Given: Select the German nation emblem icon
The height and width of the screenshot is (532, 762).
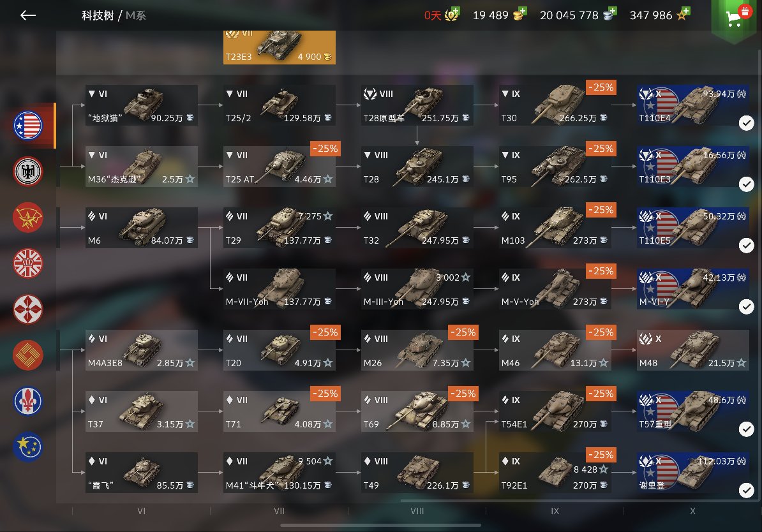Looking at the screenshot, I should pyautogui.click(x=27, y=172).
